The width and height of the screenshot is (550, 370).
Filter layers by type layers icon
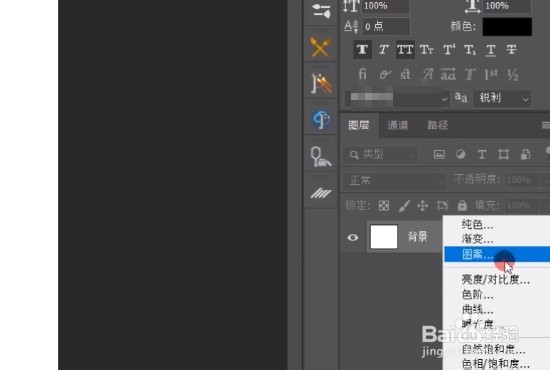482,154
